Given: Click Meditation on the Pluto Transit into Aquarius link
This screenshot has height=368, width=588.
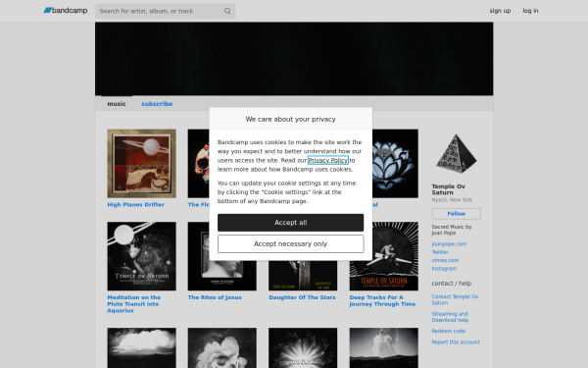Looking at the screenshot, I should click(134, 304).
